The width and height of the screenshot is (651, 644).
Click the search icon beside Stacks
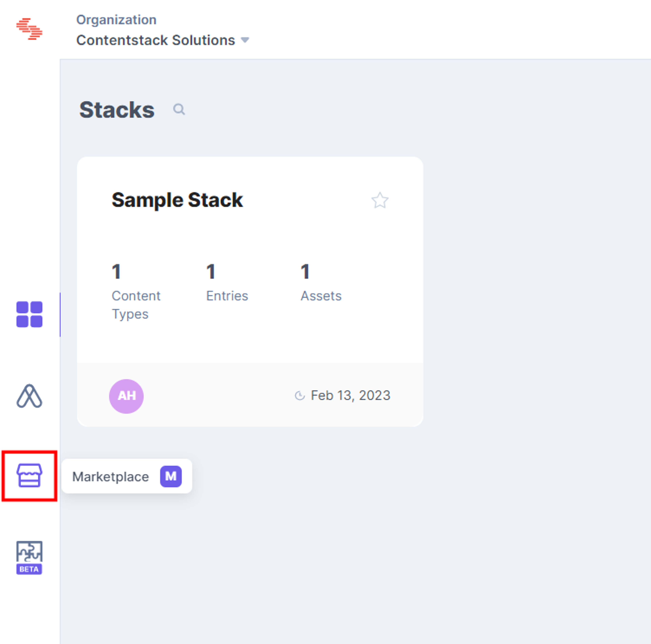pos(179,110)
